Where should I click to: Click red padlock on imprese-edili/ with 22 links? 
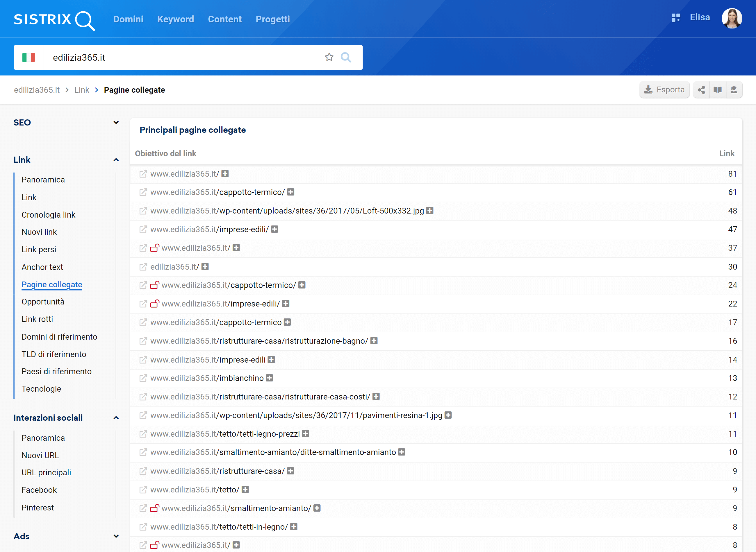point(154,303)
